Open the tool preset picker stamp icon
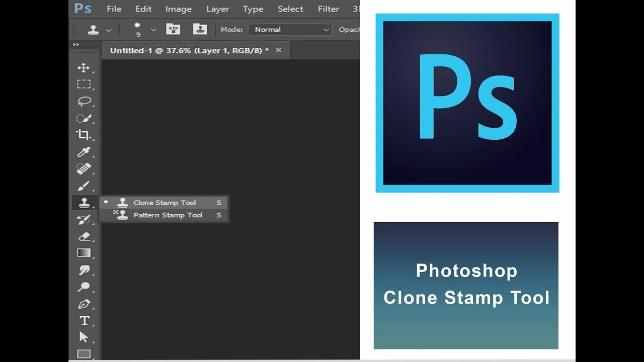 click(x=93, y=30)
